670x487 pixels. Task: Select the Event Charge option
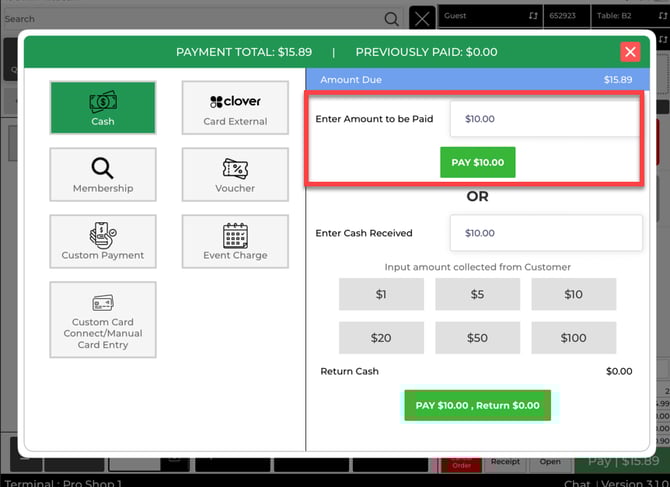coord(235,242)
